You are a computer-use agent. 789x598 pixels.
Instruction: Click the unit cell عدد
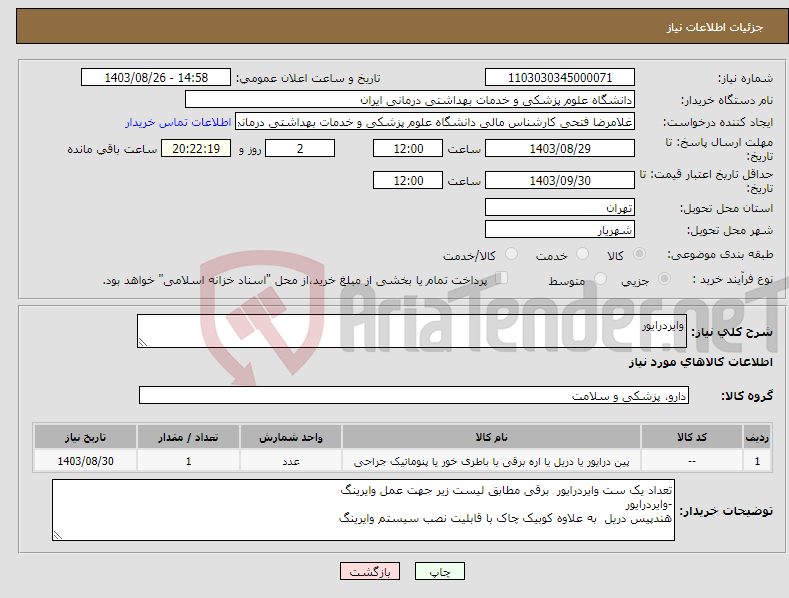[291, 461]
